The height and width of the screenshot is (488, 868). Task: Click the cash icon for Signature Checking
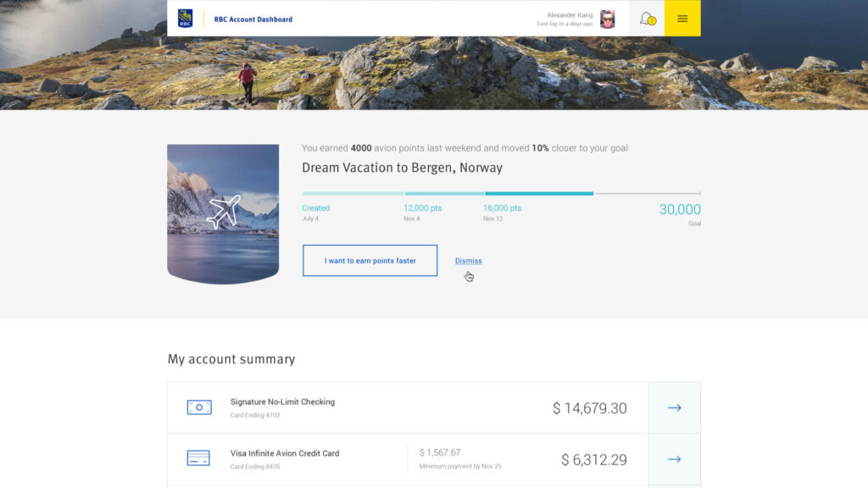[199, 408]
